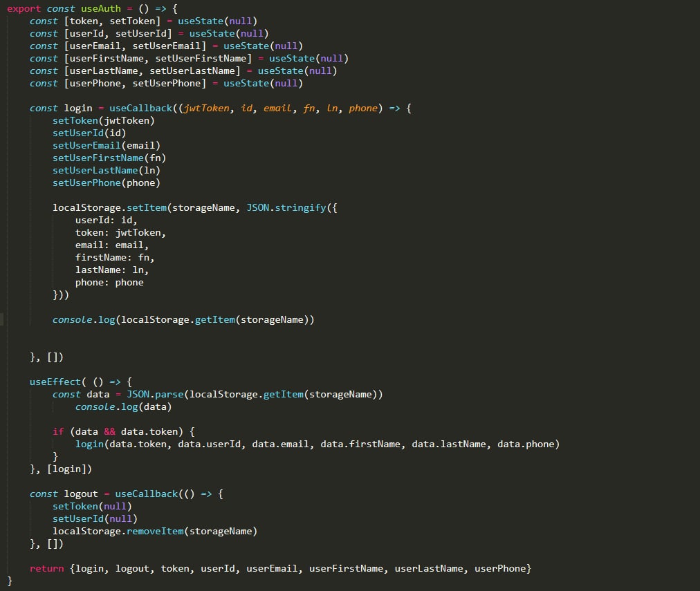Click the "data.firstName" argument in the login call
Screen dimensions: 700x591
[x=360, y=444]
